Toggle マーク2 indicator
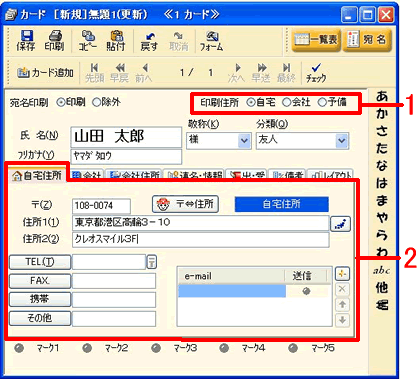Viewport: 420px width, 379px height. (x=87, y=348)
